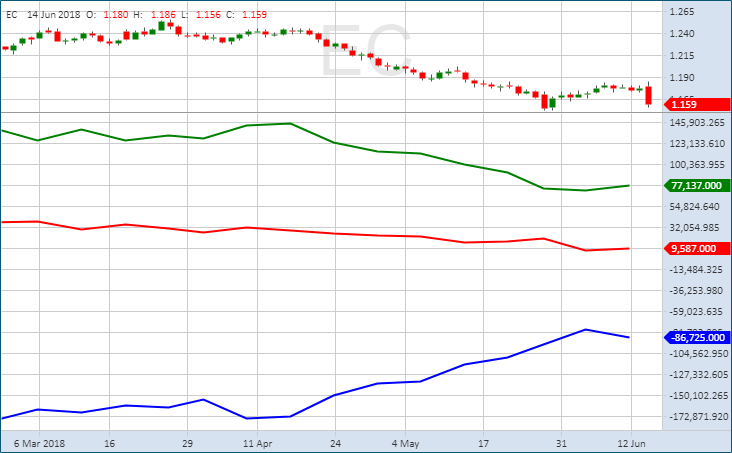
Task: Click the 4 May date axis label
Action: (406, 441)
